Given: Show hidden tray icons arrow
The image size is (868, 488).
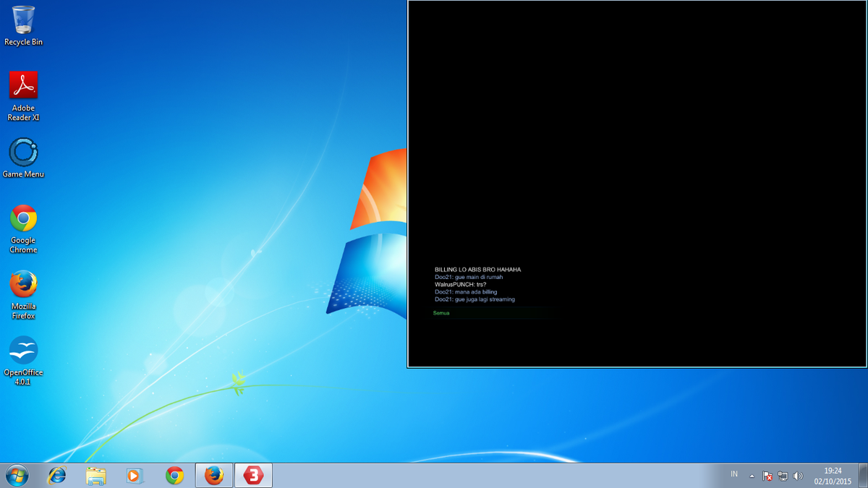Looking at the screenshot, I should click(x=752, y=476).
